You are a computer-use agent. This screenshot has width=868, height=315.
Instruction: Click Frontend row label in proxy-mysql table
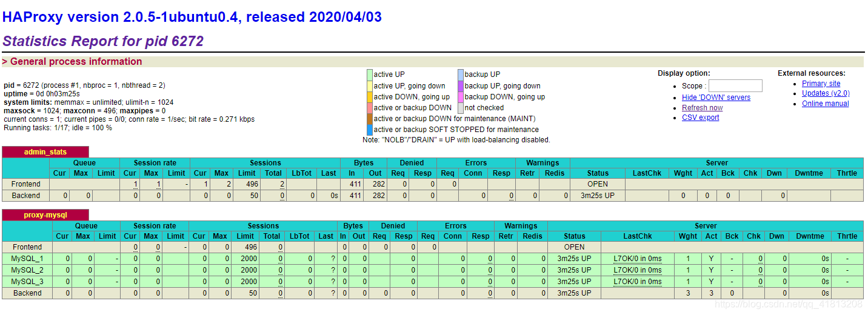pos(27,247)
